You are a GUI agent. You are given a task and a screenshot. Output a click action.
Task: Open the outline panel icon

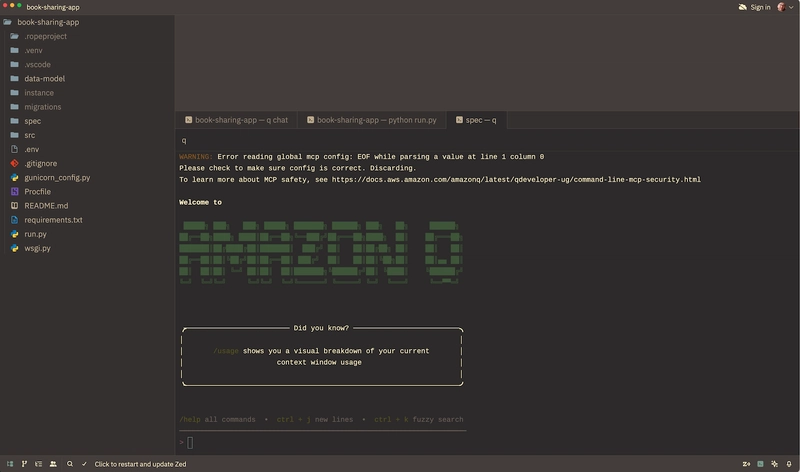(x=38, y=464)
